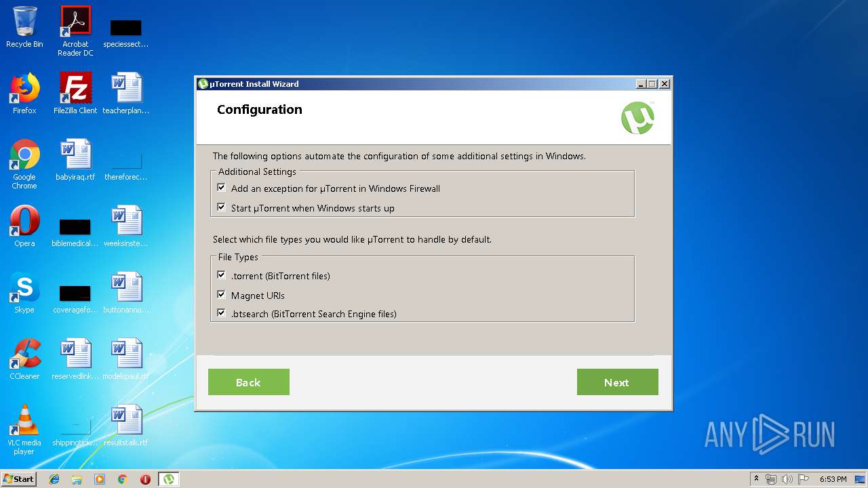Show hidden system tray icons
This screenshot has width=868, height=488.
tap(756, 479)
